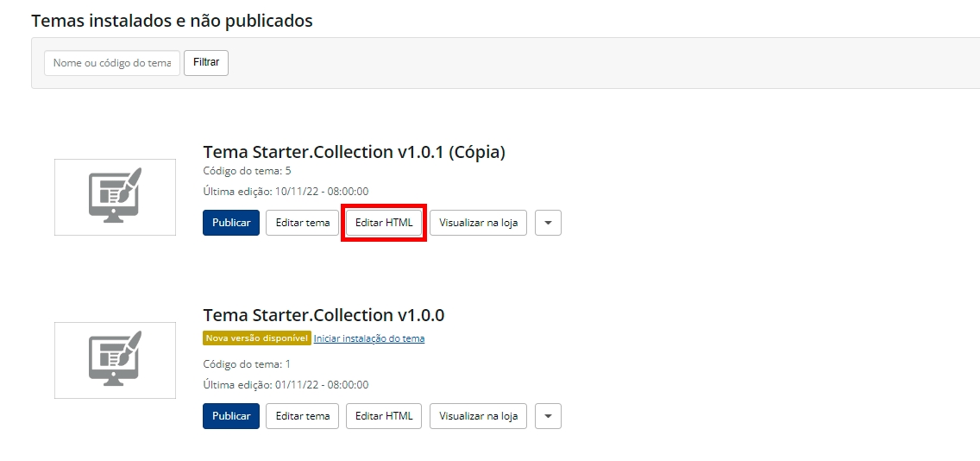980x461 pixels.
Task: Open Editar HTML for v1.0.1 (Cópia) theme
Action: pos(384,223)
